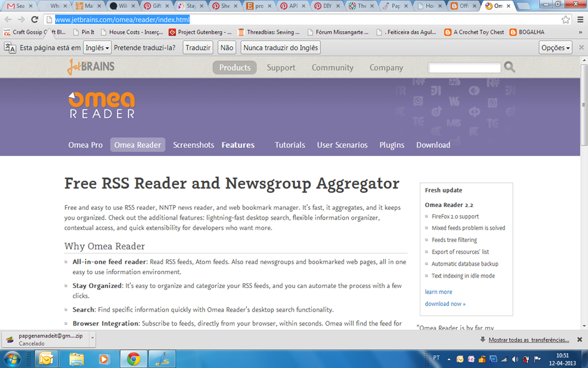Open the User Scenarios page
This screenshot has width=588, height=368.
[342, 145]
